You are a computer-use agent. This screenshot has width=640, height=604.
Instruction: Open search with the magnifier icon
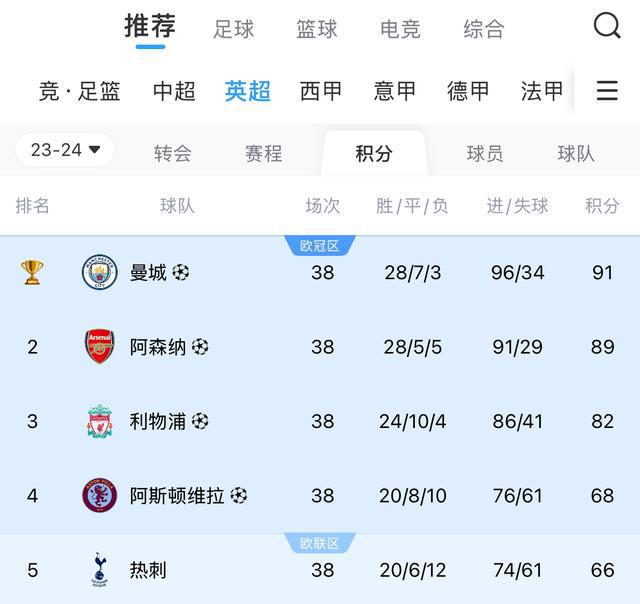coord(607,26)
